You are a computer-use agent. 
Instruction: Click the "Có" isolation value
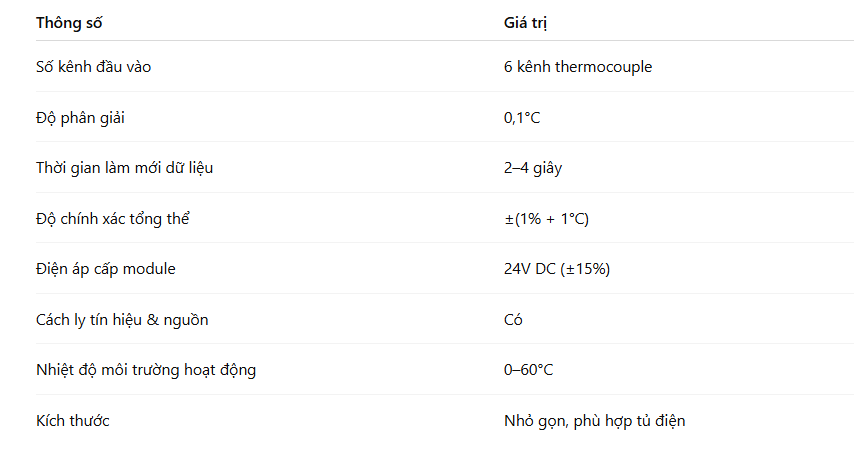[x=513, y=320]
